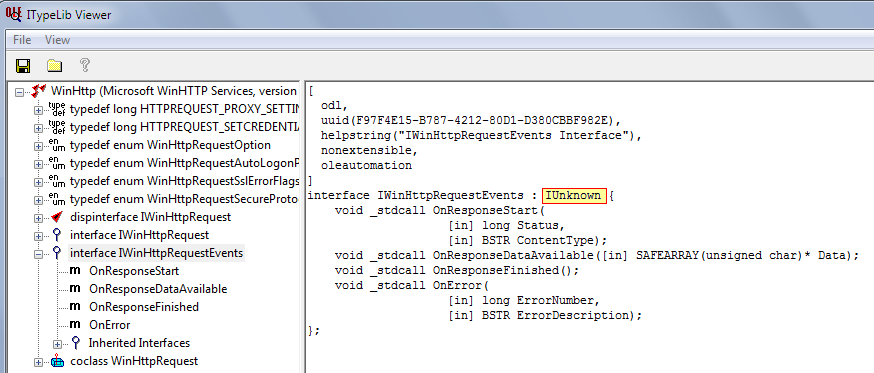The image size is (874, 373).
Task: Collapse the interface IWinHttpRequestEvents node
Action: pos(38,253)
